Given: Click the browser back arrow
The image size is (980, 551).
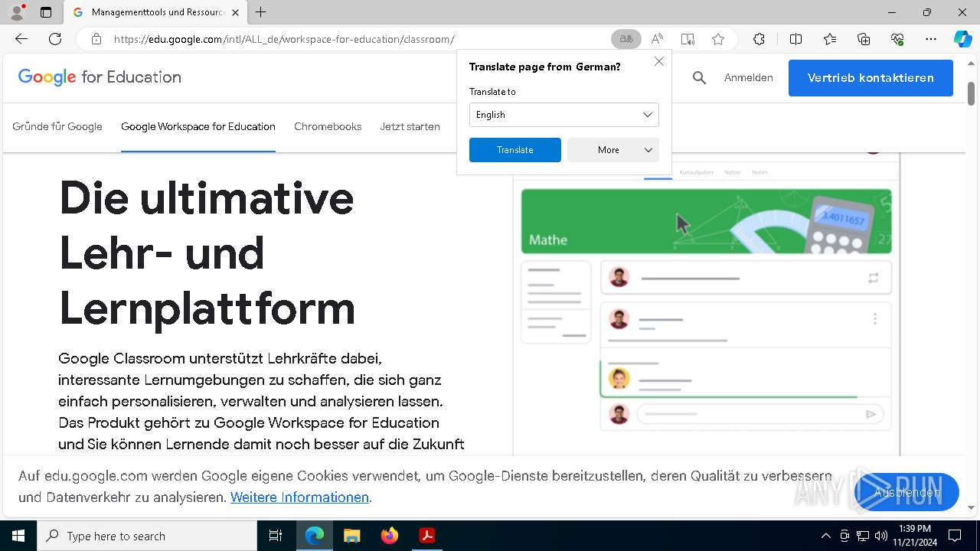Looking at the screenshot, I should 21,39.
